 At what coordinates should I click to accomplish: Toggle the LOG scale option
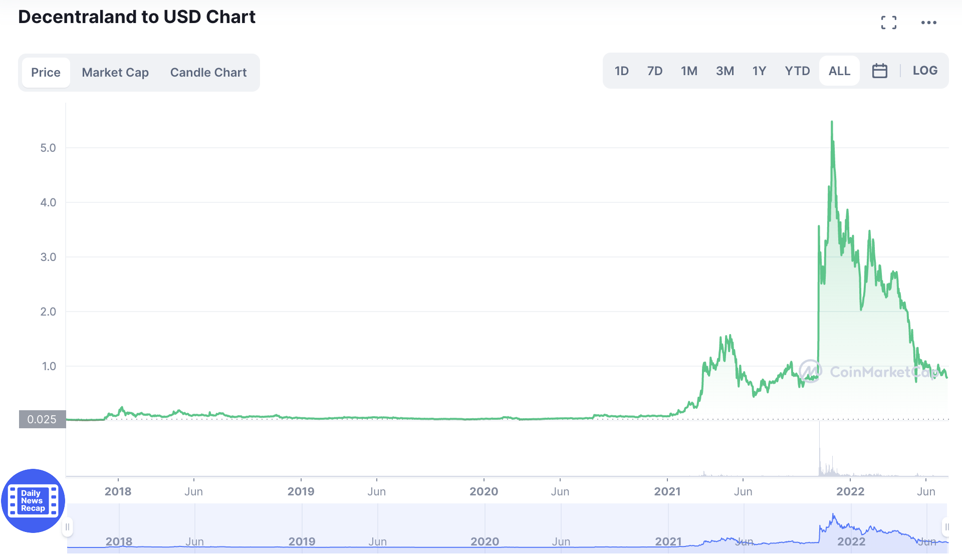coord(924,71)
